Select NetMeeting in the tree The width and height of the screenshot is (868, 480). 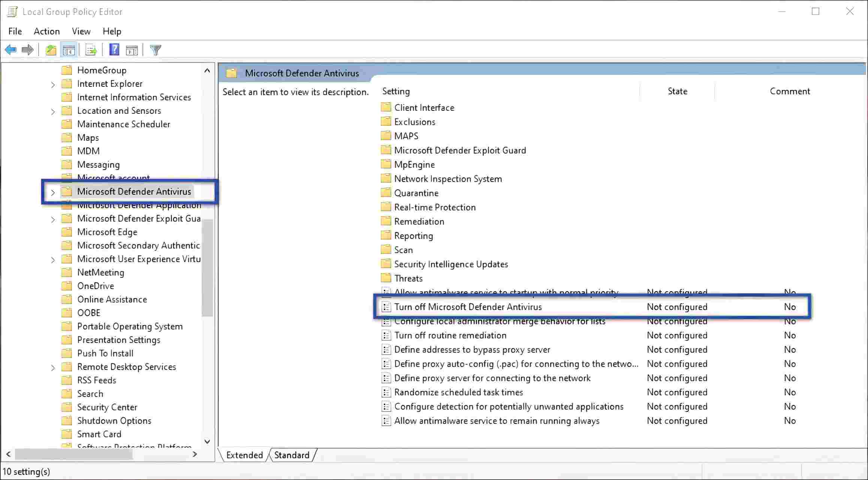tap(100, 272)
